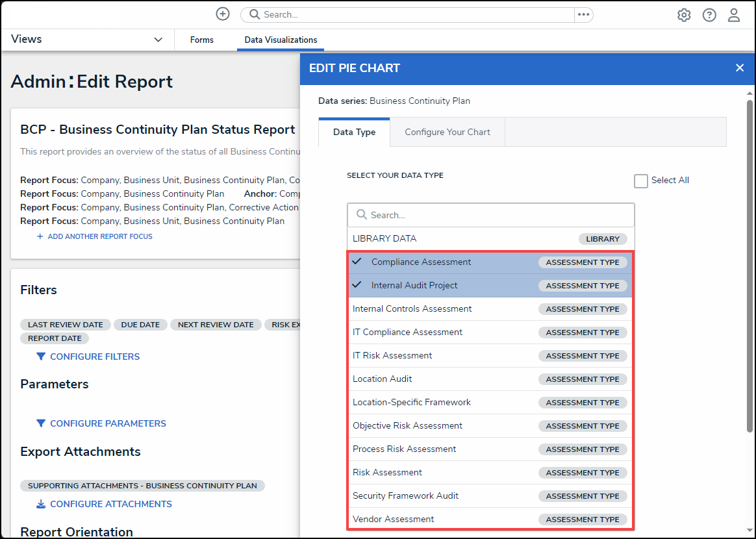Click the Configure Attachments download icon
756x539 pixels.
click(41, 504)
